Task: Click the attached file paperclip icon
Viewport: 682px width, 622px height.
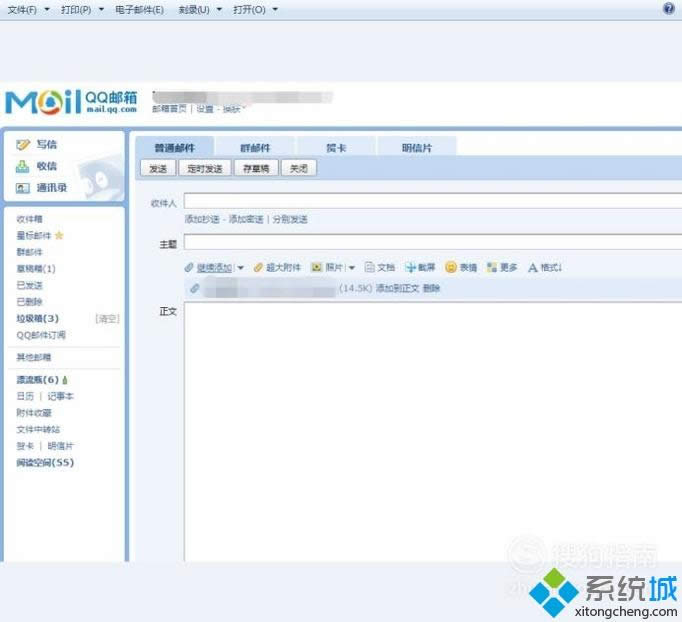Action: click(195, 288)
